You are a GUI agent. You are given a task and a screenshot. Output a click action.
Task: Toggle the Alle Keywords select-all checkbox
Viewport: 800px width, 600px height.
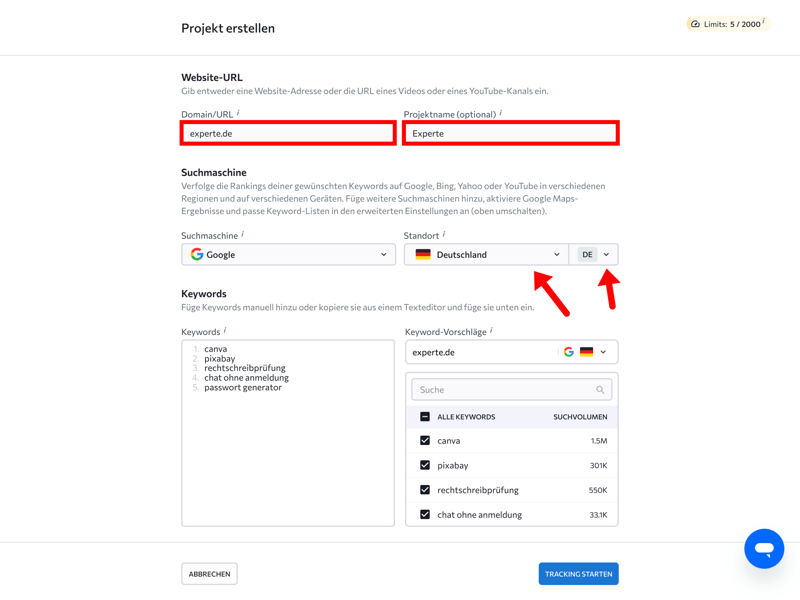425,417
